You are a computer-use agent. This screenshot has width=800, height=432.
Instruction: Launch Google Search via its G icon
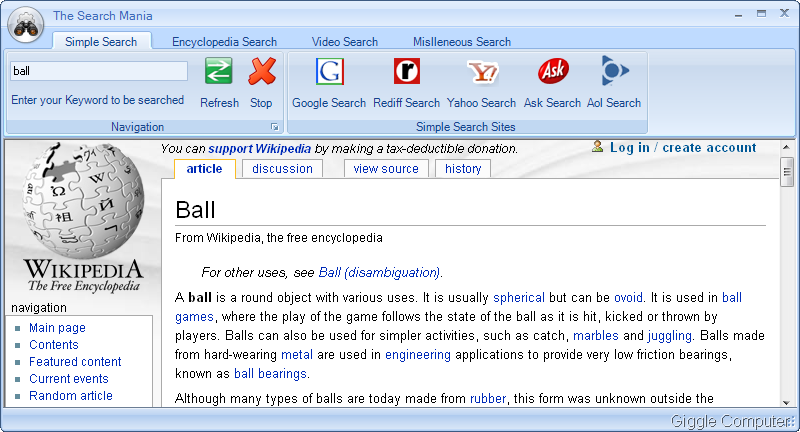point(330,71)
